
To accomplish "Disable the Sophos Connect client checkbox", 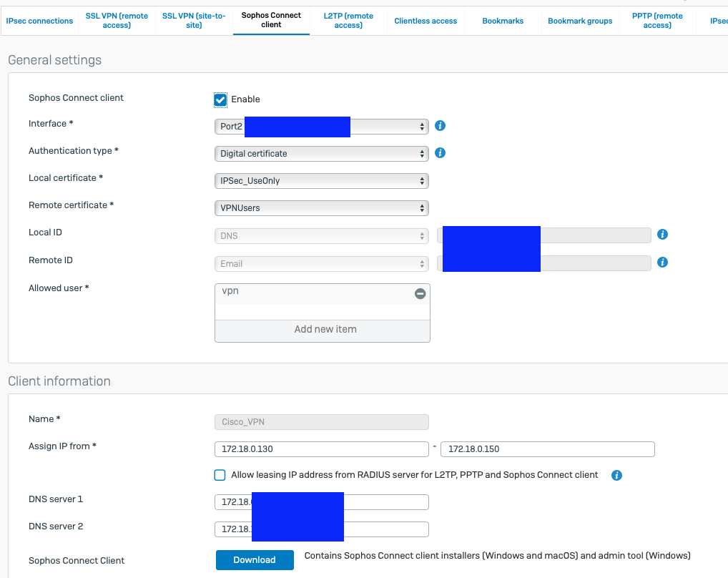I will 220,99.
